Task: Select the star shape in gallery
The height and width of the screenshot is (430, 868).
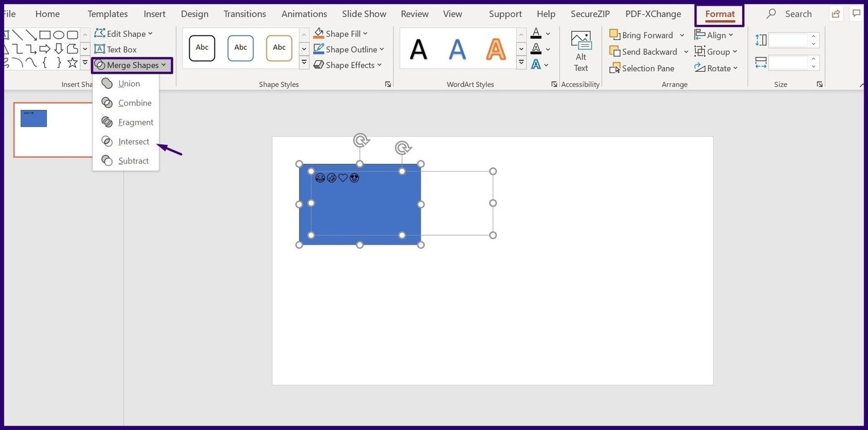Action: [x=72, y=62]
